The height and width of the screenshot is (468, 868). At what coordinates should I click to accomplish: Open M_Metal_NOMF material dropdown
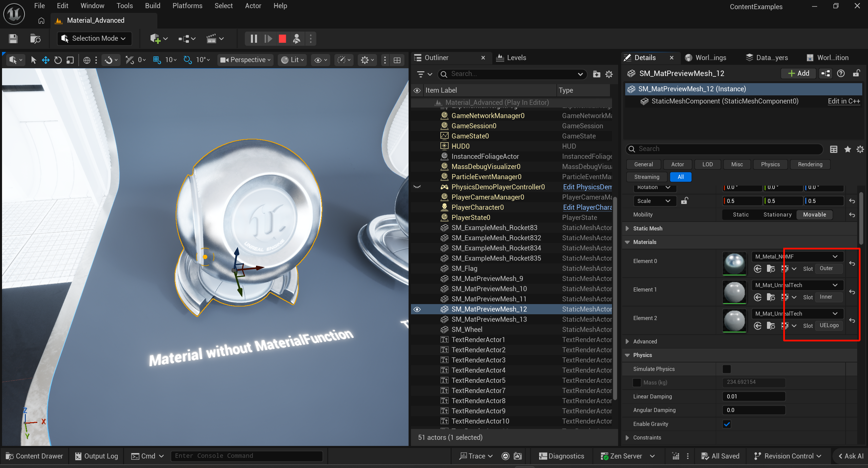click(835, 257)
